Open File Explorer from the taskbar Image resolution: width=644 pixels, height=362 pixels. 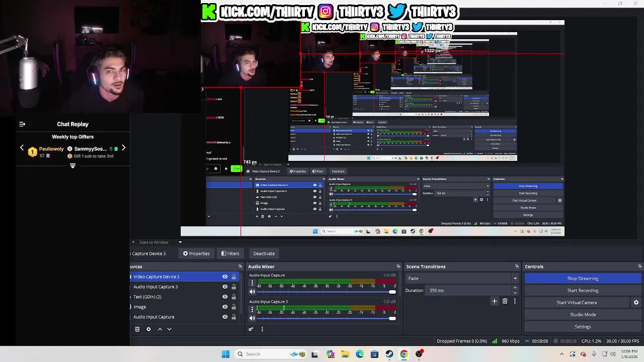click(345, 354)
